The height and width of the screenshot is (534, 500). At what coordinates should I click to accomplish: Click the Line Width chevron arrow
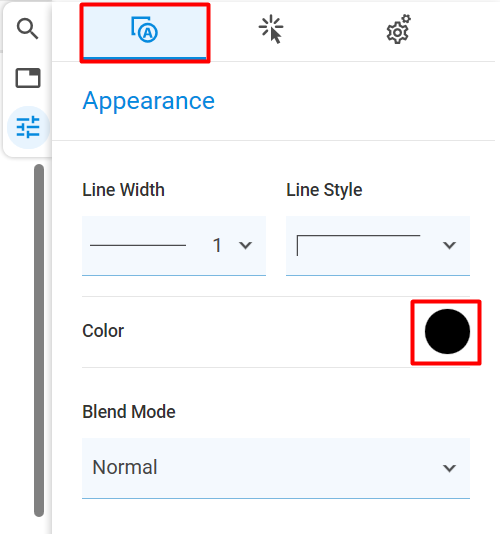coord(245,245)
